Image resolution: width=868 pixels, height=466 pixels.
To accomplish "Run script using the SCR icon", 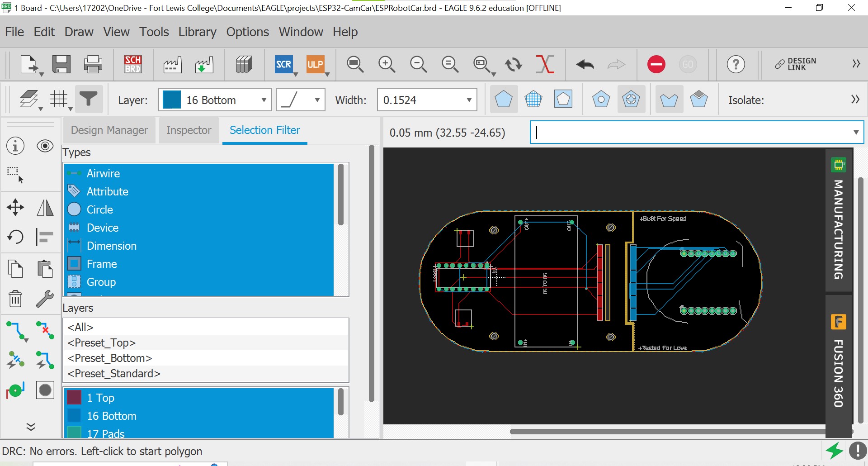I will (283, 64).
